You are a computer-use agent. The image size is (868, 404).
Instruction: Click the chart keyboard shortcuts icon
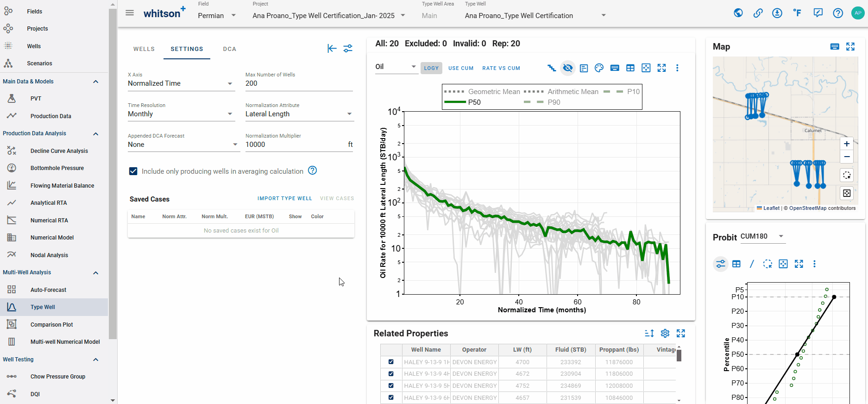(615, 68)
